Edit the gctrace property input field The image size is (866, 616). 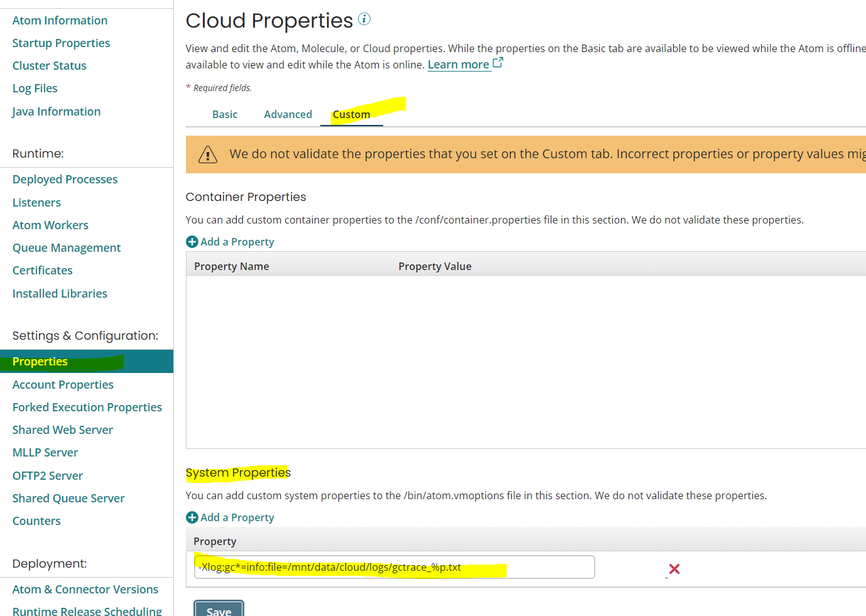394,567
